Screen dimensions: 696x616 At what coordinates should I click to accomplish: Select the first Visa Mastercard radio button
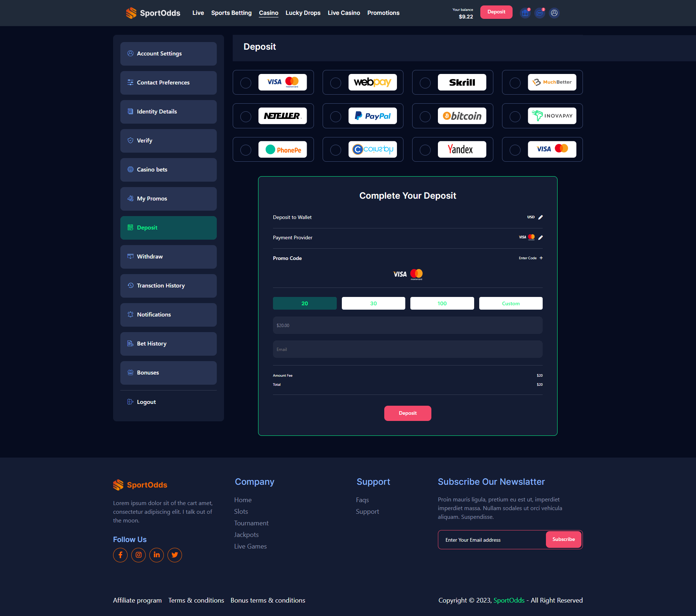(x=246, y=83)
